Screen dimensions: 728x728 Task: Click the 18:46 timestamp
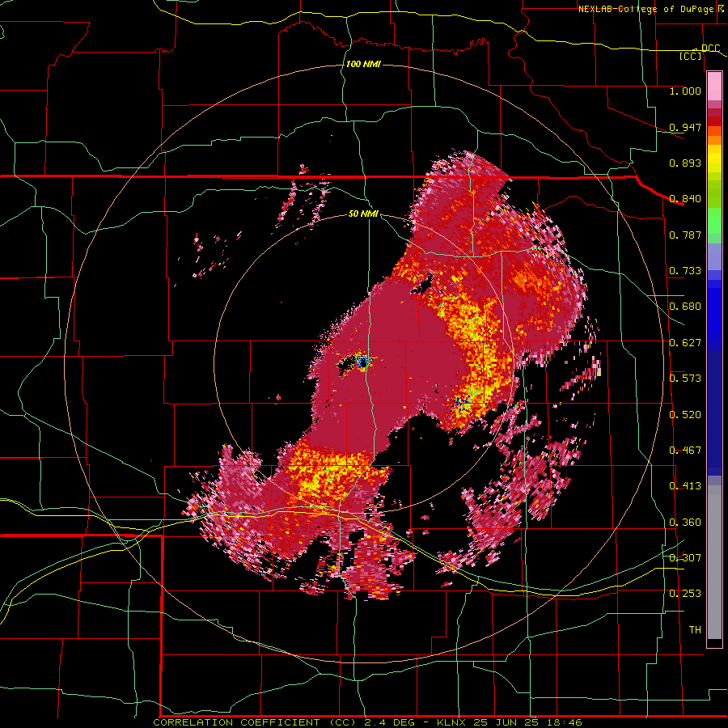[x=563, y=722]
